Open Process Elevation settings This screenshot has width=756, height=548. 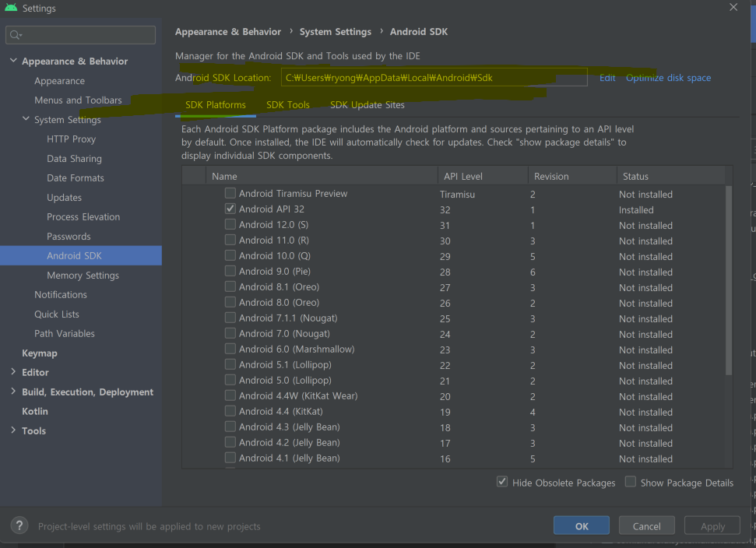(x=83, y=217)
